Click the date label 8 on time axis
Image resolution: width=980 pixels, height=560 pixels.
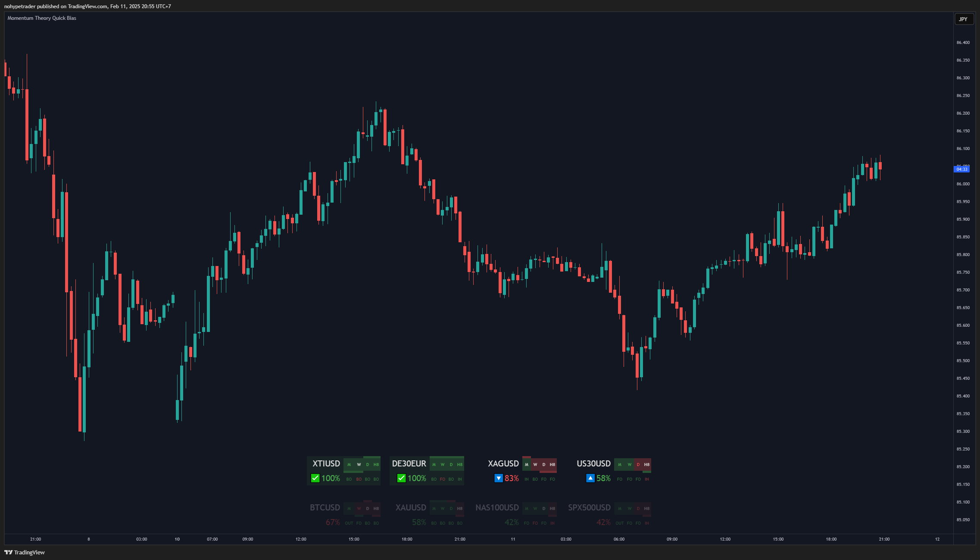tap(89, 539)
